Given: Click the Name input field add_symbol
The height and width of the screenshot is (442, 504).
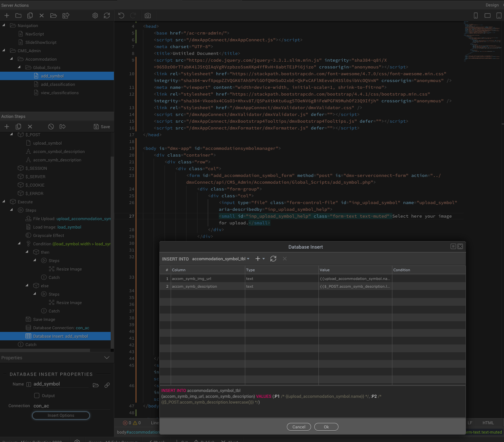Looking at the screenshot, I should coord(61,384).
